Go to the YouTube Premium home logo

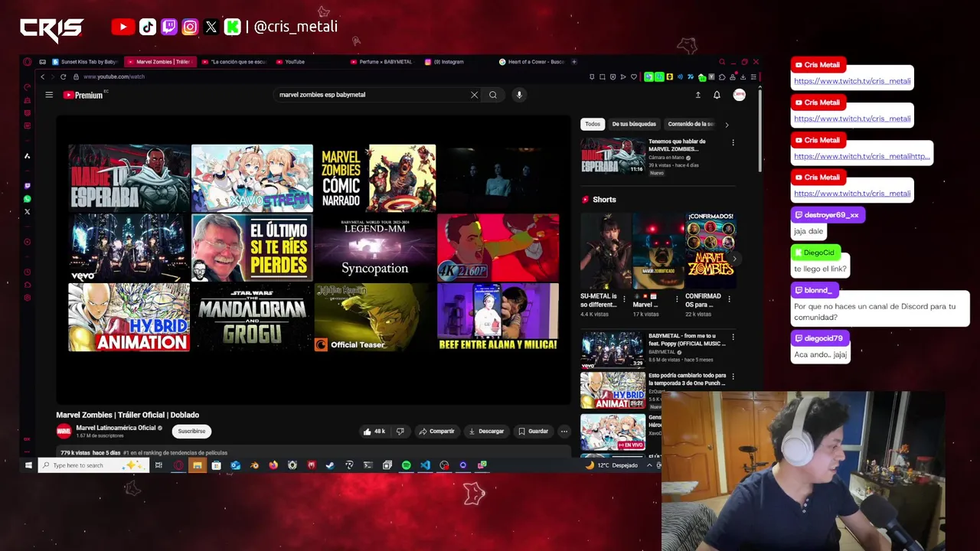pyautogui.click(x=83, y=95)
